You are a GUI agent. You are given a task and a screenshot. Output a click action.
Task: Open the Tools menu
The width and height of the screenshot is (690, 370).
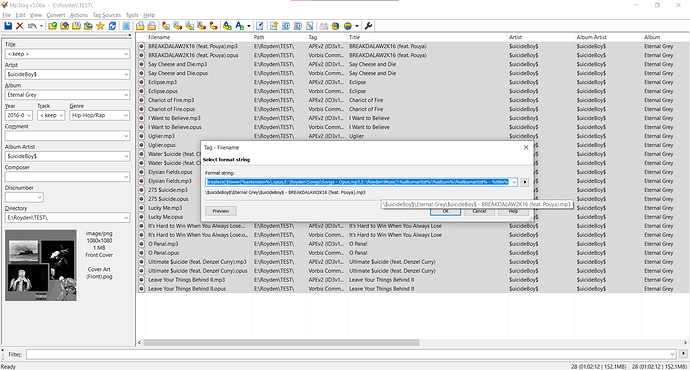(x=132, y=15)
